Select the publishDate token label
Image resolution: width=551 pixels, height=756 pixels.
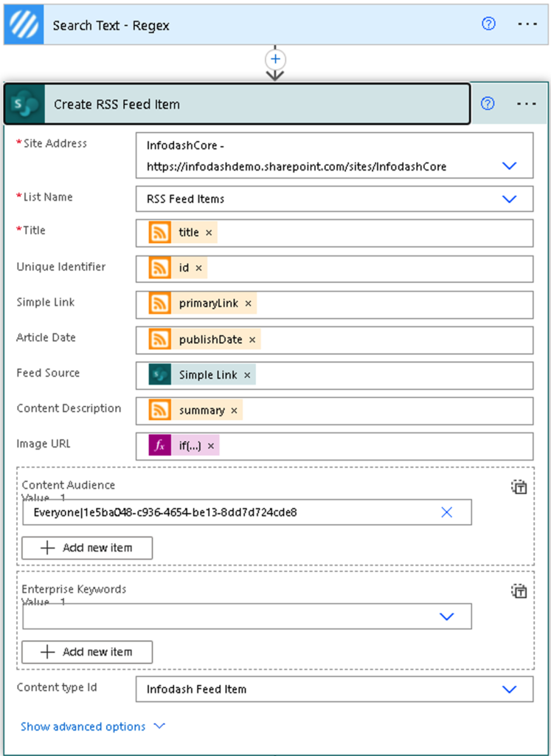click(x=210, y=340)
